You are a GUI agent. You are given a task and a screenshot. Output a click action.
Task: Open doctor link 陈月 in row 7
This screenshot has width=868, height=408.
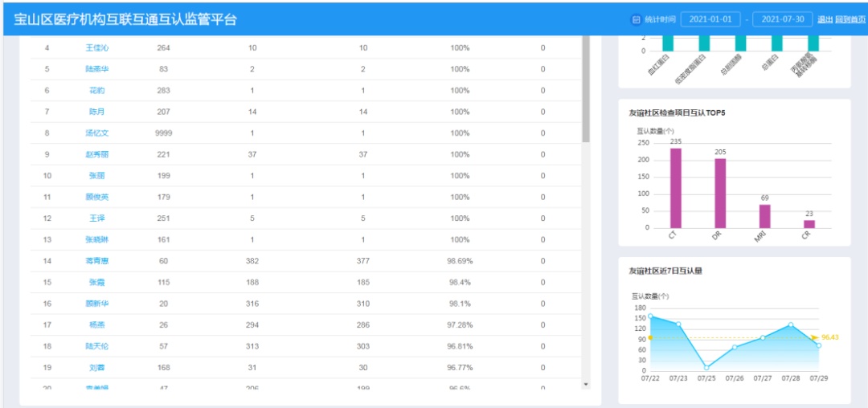(97, 112)
